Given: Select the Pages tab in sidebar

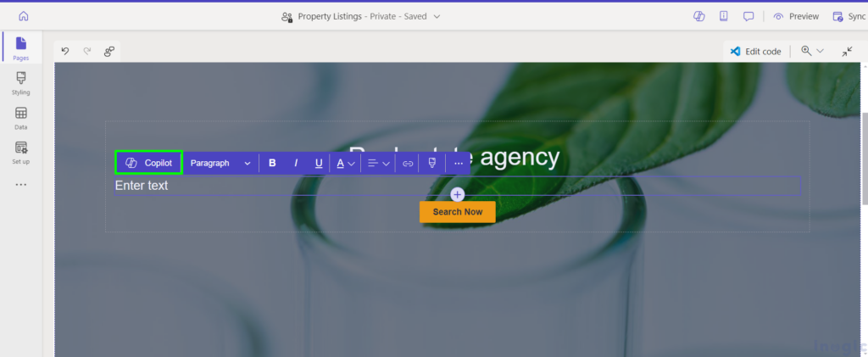Looking at the screenshot, I should click(21, 47).
